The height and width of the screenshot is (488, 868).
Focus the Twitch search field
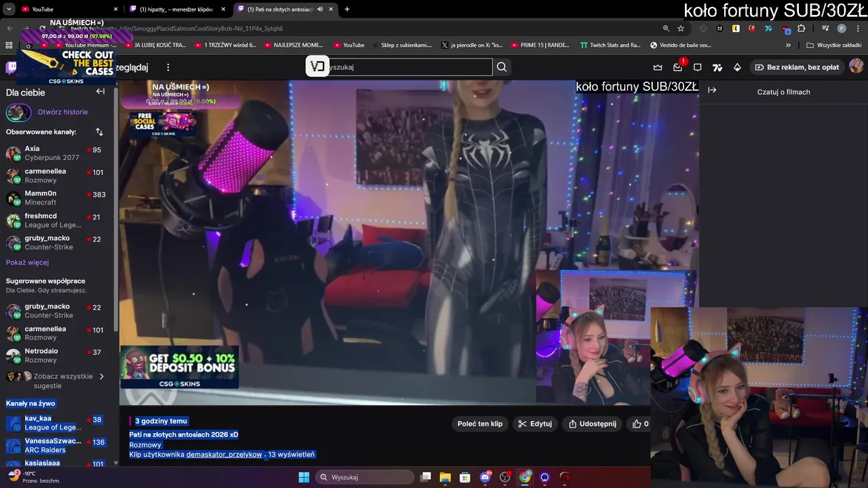pyautogui.click(x=410, y=67)
